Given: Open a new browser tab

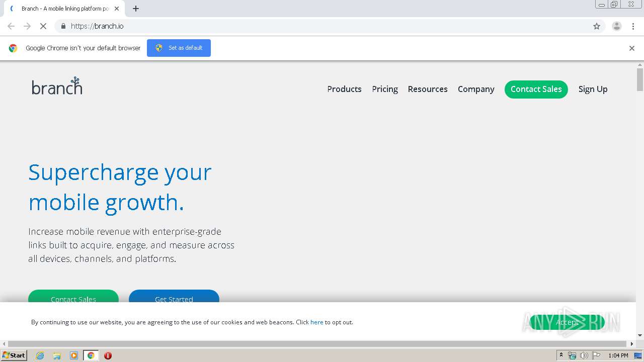Looking at the screenshot, I should [x=136, y=9].
